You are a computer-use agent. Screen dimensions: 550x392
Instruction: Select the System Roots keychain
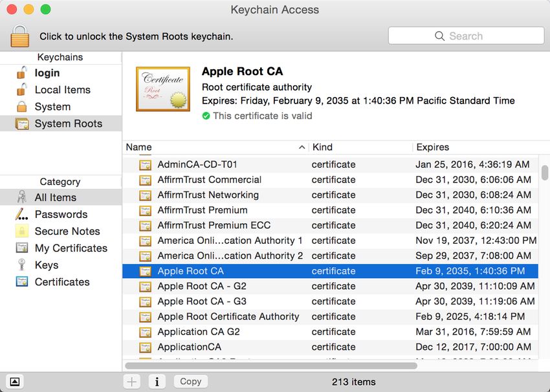[x=61, y=124]
